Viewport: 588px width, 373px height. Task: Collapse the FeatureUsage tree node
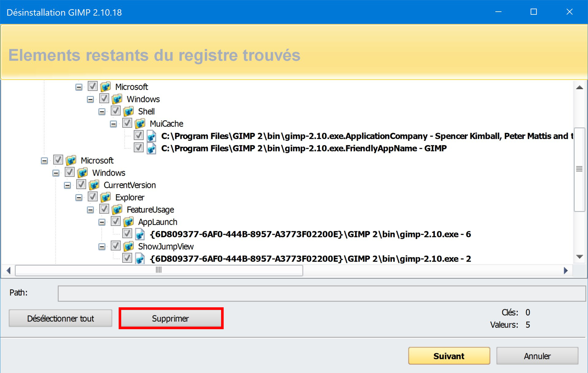pyautogui.click(x=90, y=210)
